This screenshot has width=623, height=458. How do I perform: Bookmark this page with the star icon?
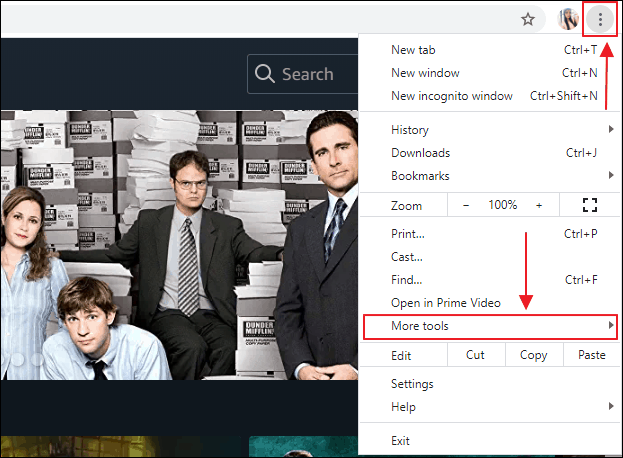(528, 19)
